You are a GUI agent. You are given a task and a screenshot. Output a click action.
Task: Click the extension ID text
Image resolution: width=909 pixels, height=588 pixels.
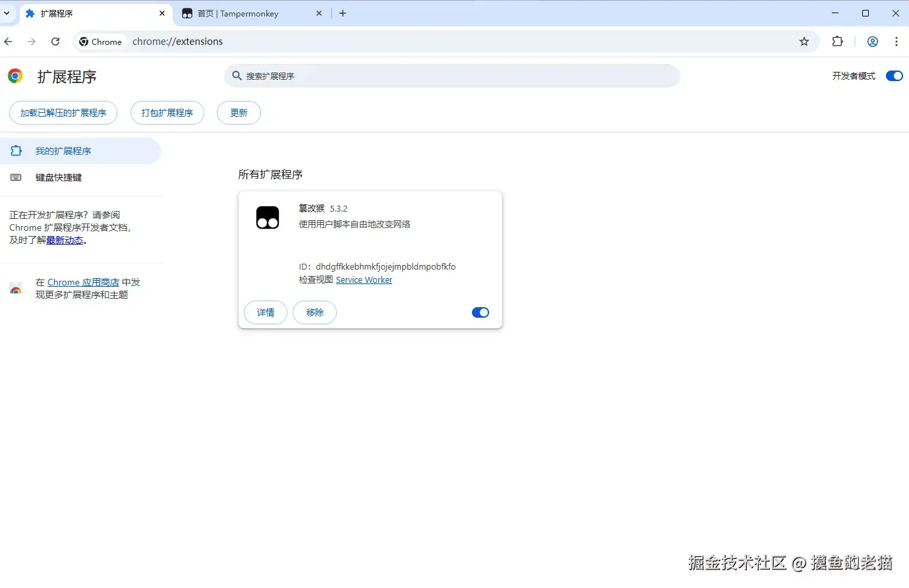(377, 266)
